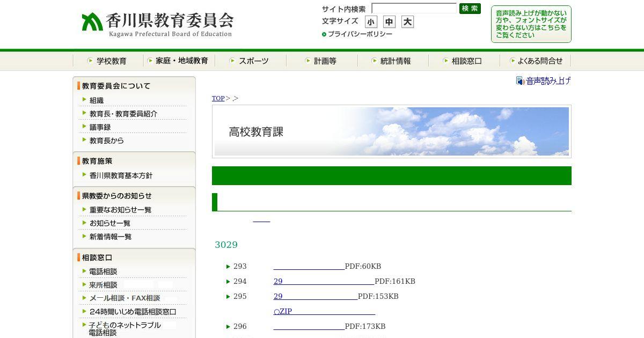Open お知らせ一覧 in the sidebar
Viewport: 644px width, 338px height.
[109, 223]
